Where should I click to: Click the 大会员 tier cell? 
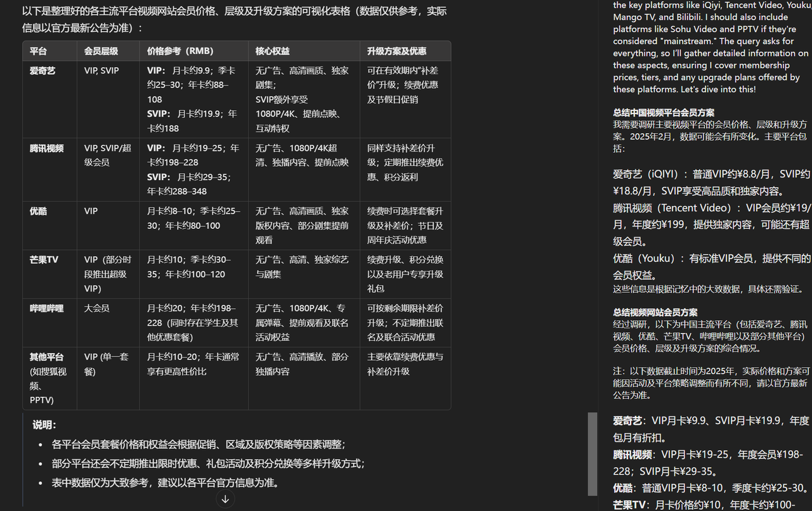click(108, 323)
